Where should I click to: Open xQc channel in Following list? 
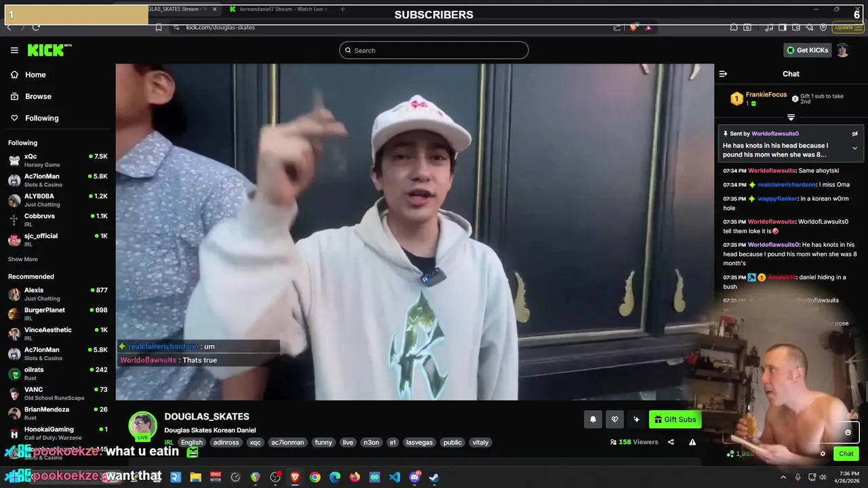(x=58, y=160)
